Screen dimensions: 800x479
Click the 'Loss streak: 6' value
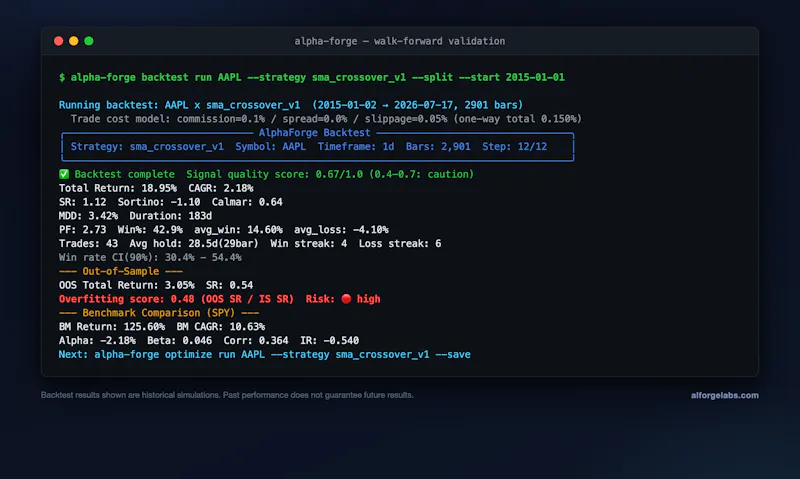tap(400, 244)
